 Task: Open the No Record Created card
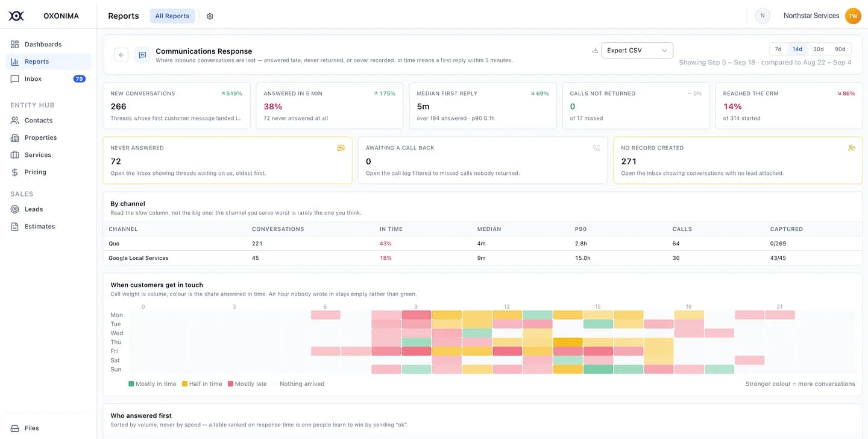click(738, 160)
